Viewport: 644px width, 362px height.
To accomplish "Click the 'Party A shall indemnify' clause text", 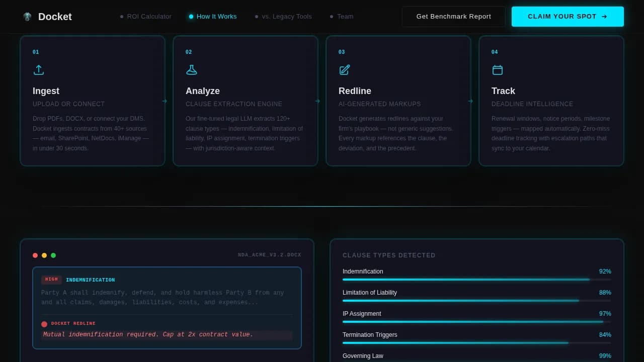I will tap(163, 298).
